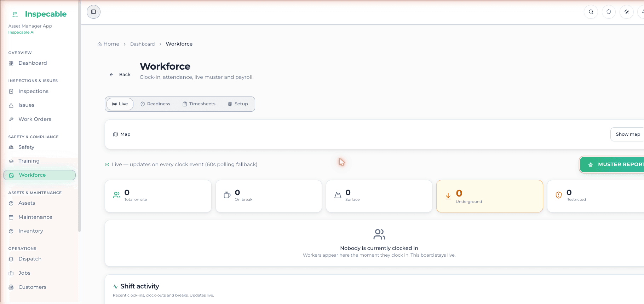
Task: Switch to the Readiness tab
Action: point(155,104)
